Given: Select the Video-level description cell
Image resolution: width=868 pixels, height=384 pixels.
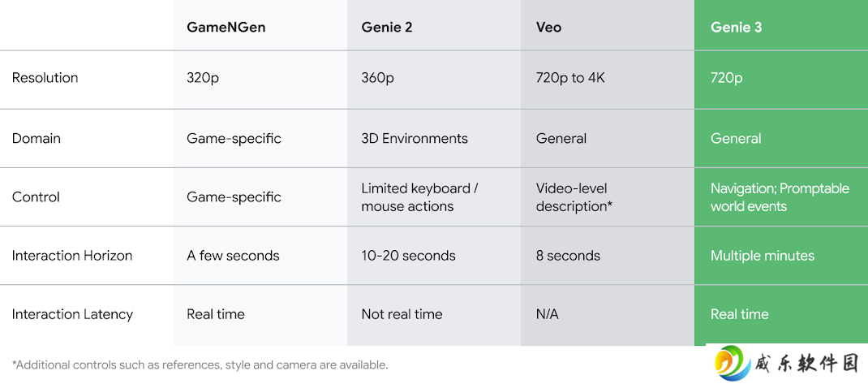Looking at the screenshot, I should point(574,197).
